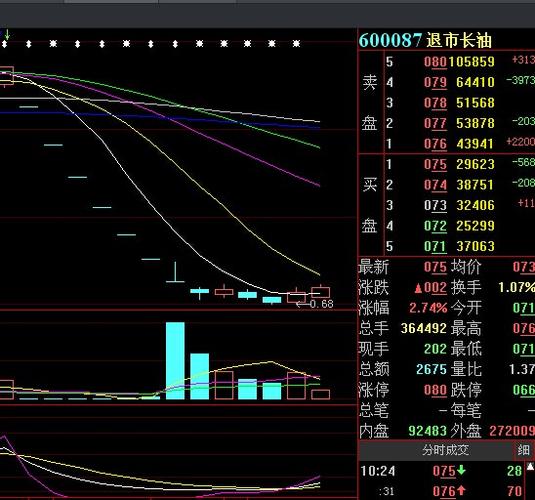The height and width of the screenshot is (500, 535).
Task: Select the 10:24 trade record row
Action: (x=442, y=471)
